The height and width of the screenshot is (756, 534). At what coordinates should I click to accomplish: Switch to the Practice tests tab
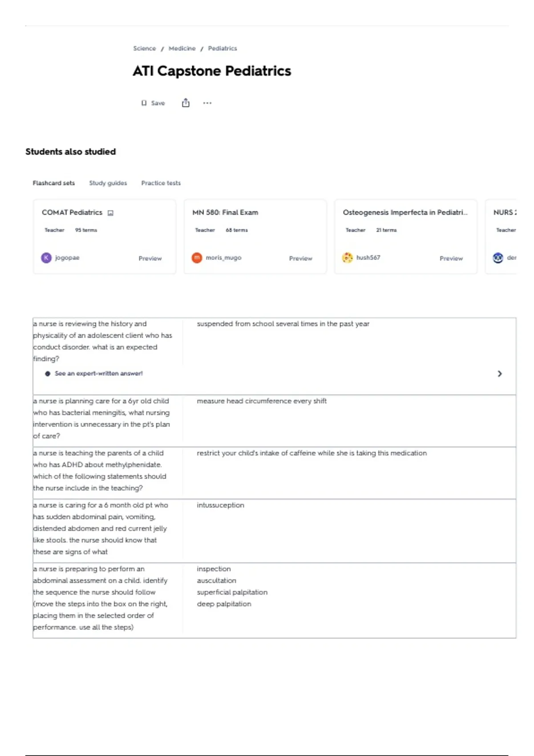pyautogui.click(x=161, y=183)
